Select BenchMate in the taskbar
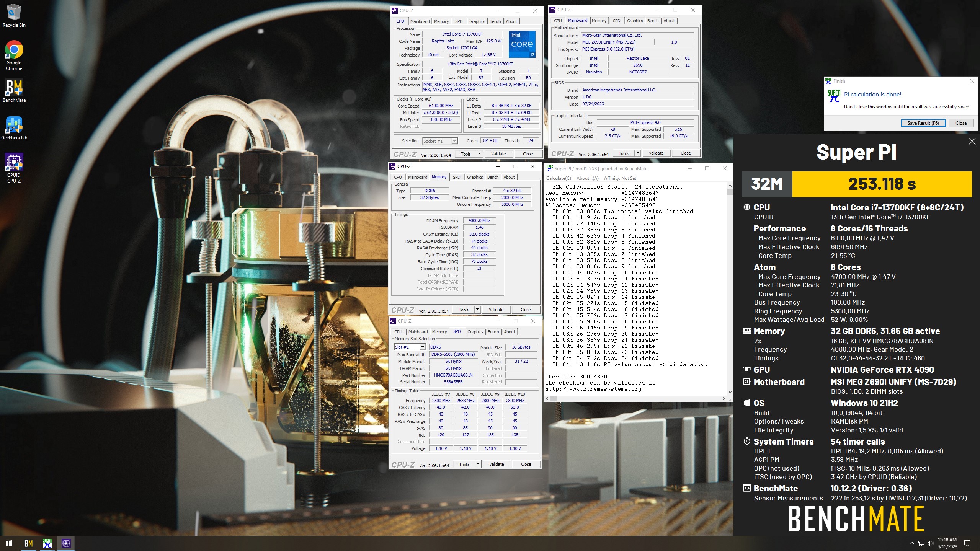The height and width of the screenshot is (551, 980). coord(28,543)
